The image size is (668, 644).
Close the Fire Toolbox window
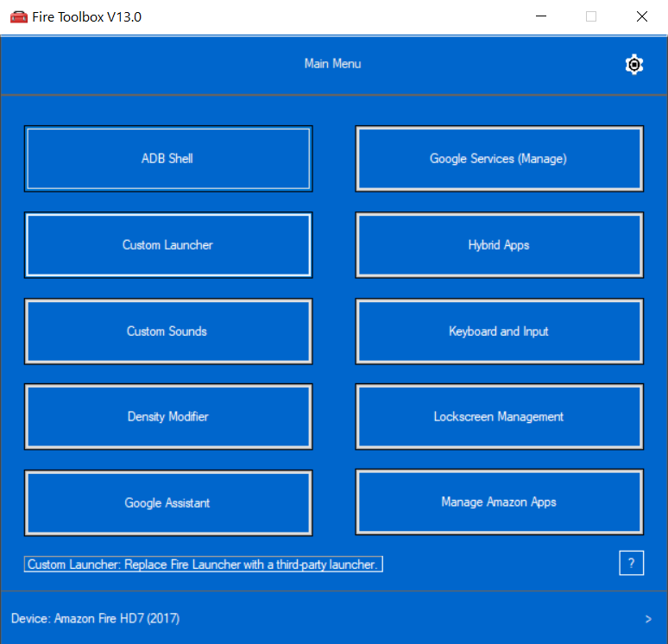642,16
